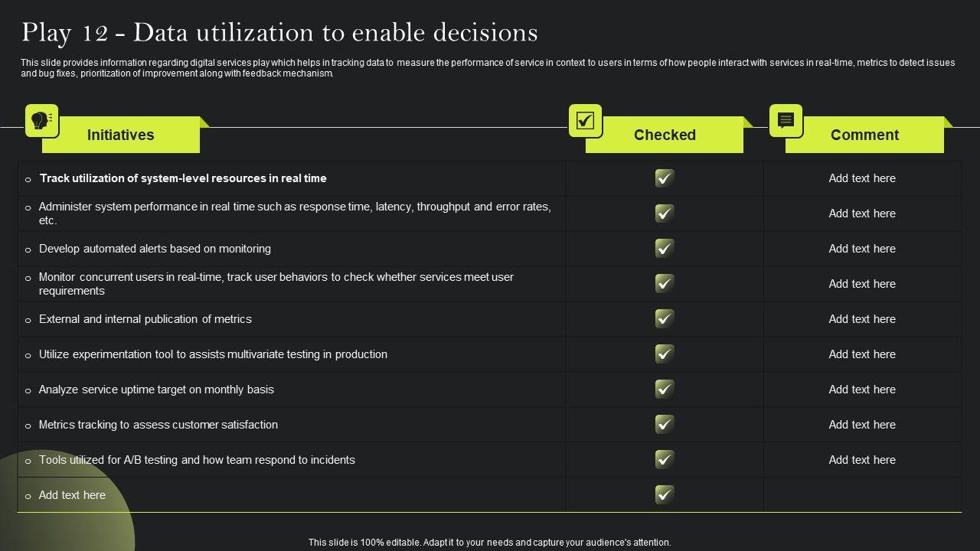Toggle the customer satisfaction metrics checkbox
Image resolution: width=980 pixels, height=551 pixels.
[665, 425]
